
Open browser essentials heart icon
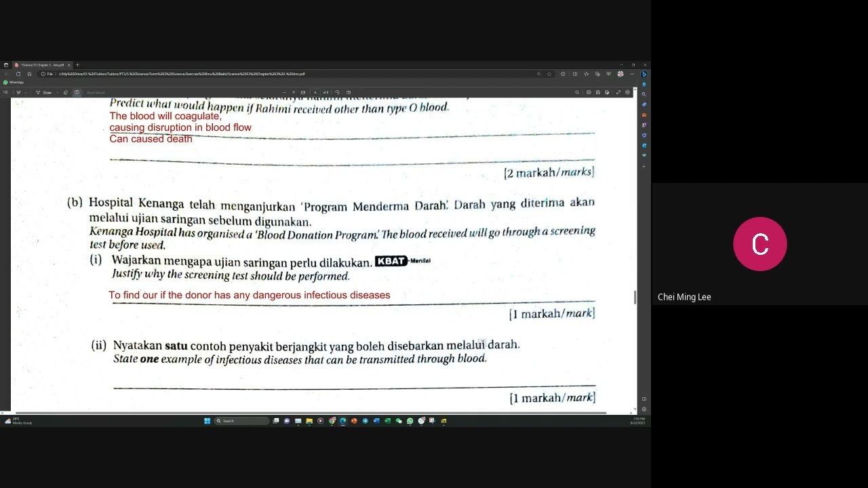point(609,74)
